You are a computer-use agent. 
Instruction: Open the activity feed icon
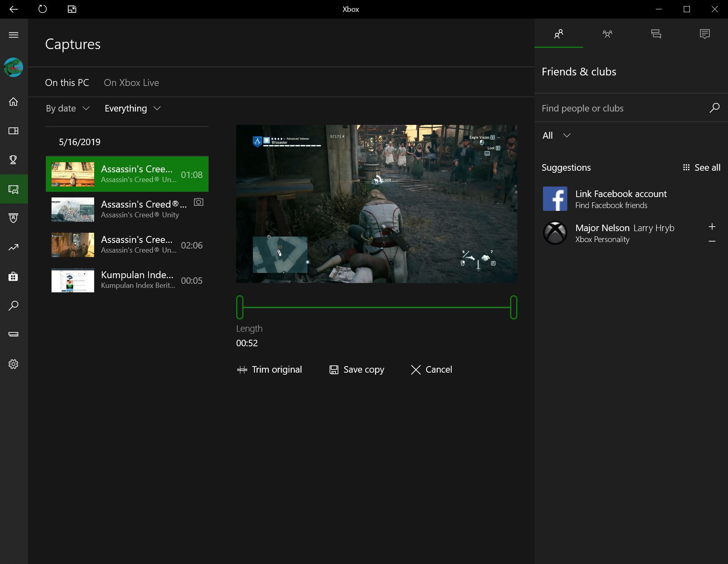[x=705, y=34]
